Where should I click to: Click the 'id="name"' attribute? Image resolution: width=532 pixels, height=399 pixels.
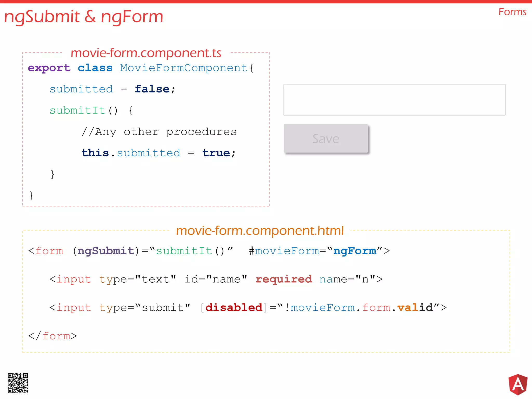[x=216, y=279]
